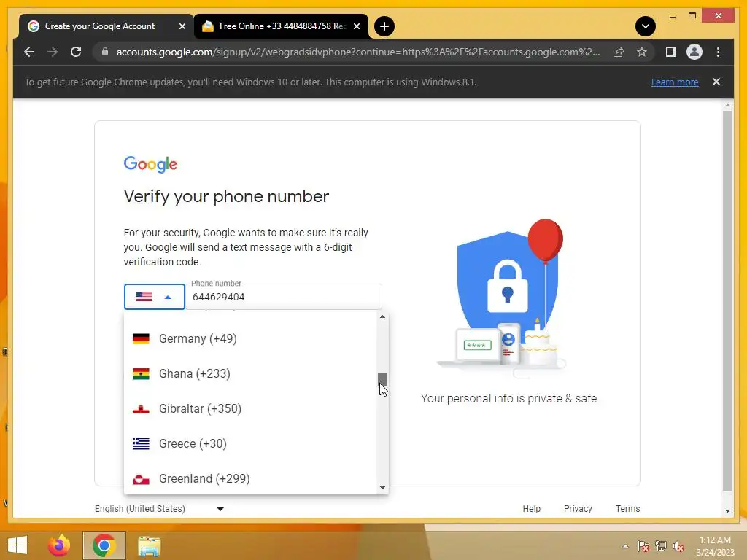Image resolution: width=747 pixels, height=560 pixels.
Task: Click the Chrome taskbar icon
Action: (x=104, y=545)
